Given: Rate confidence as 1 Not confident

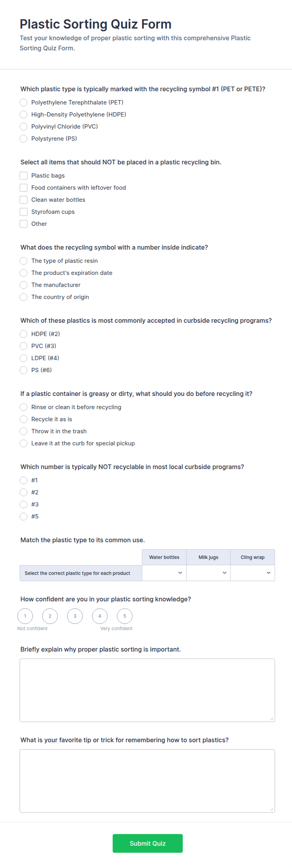Looking at the screenshot, I should [25, 616].
